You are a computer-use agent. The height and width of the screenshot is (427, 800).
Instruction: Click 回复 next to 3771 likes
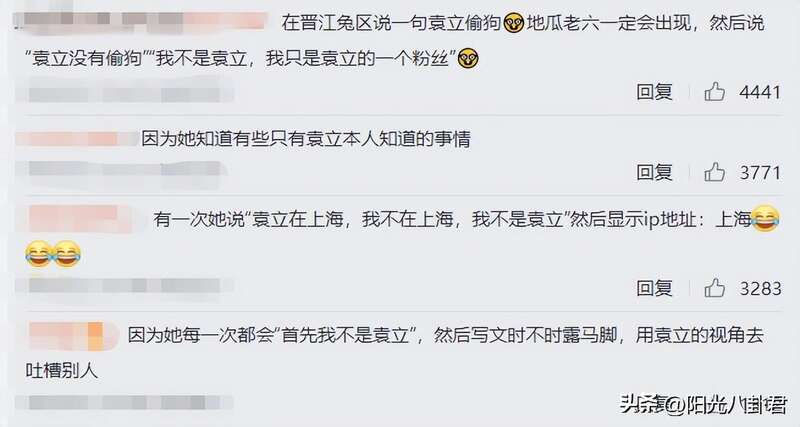pyautogui.click(x=654, y=172)
